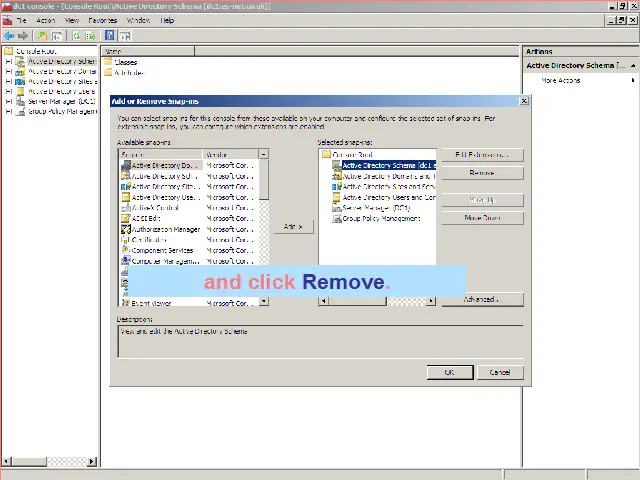Click OK in Add or Remove Snap-ins
The height and width of the screenshot is (480, 640).
[x=450, y=372]
